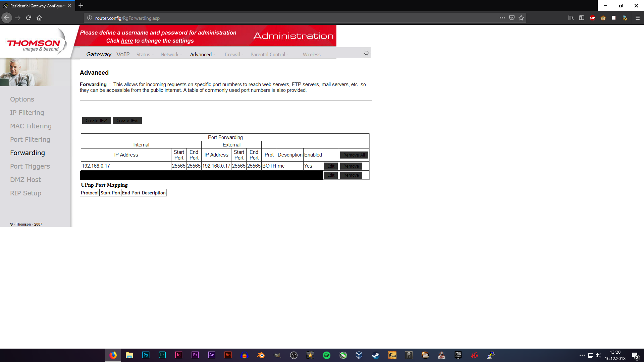Viewport: 644px width, 362px height.
Task: Open the Firefox Library icon
Action: pyautogui.click(x=571, y=18)
